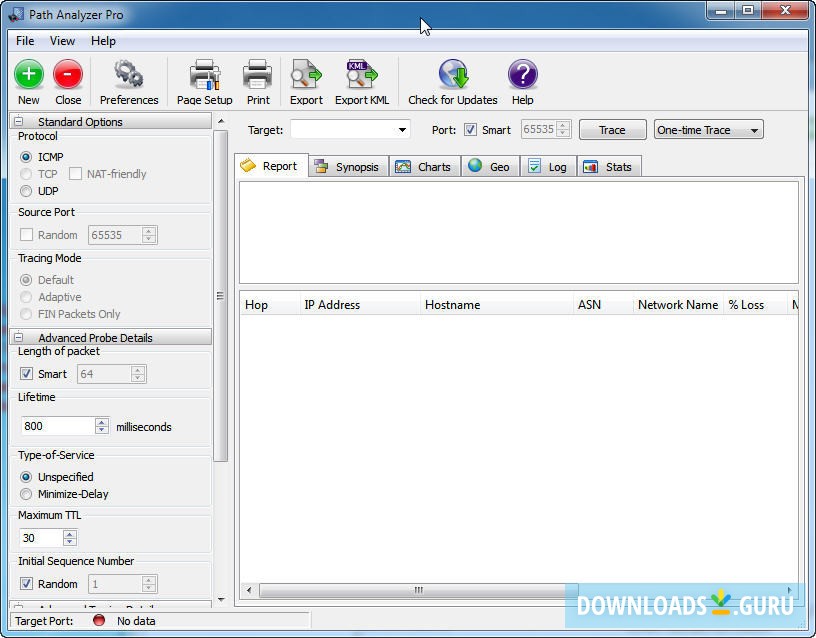The height and width of the screenshot is (638, 816).
Task: Enable the Random source port checkbox
Action: click(25, 235)
